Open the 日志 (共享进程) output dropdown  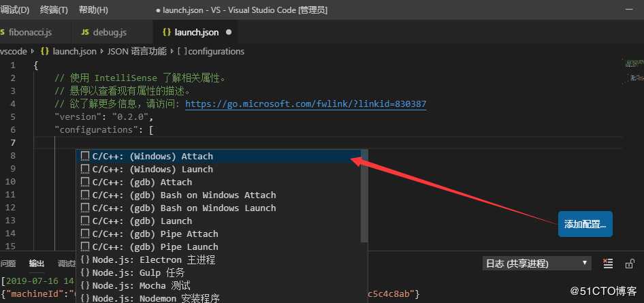point(537,264)
